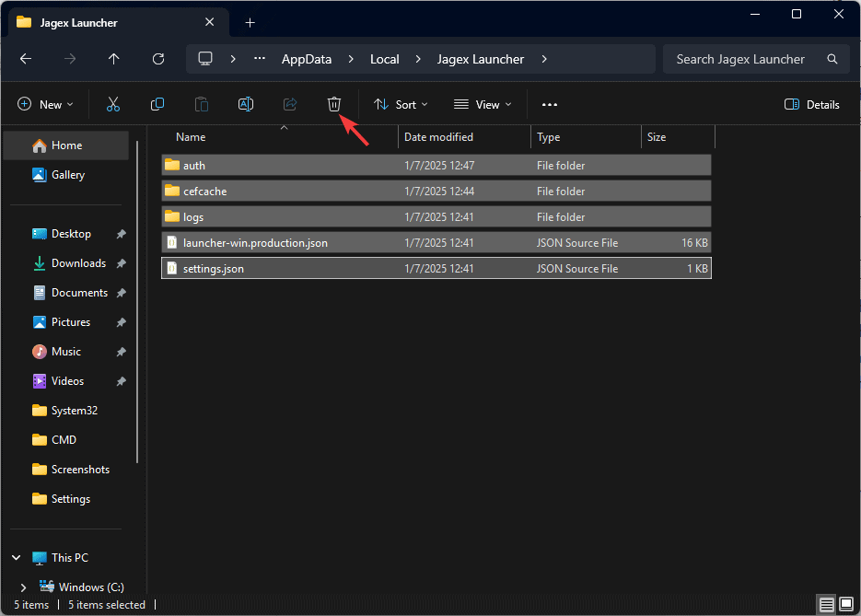This screenshot has height=616, width=861.
Task: Click the Delete trash can icon
Action: 334,104
